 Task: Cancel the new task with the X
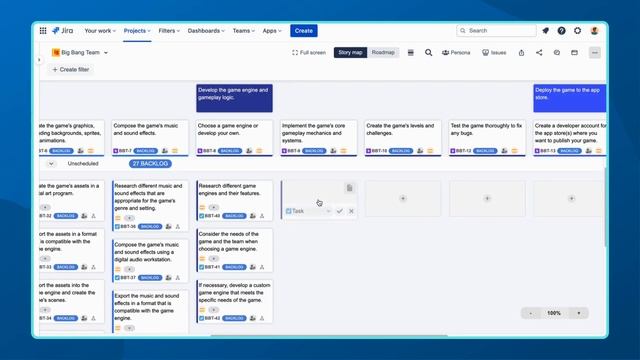pyautogui.click(x=351, y=211)
